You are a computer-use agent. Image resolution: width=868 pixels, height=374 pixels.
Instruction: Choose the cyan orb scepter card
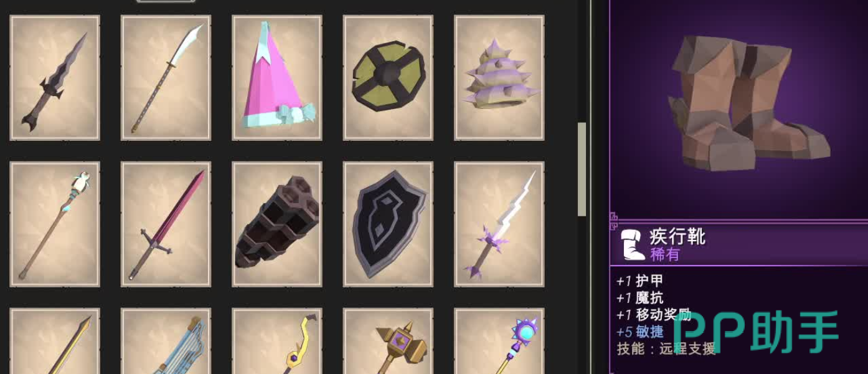pyautogui.click(x=499, y=342)
